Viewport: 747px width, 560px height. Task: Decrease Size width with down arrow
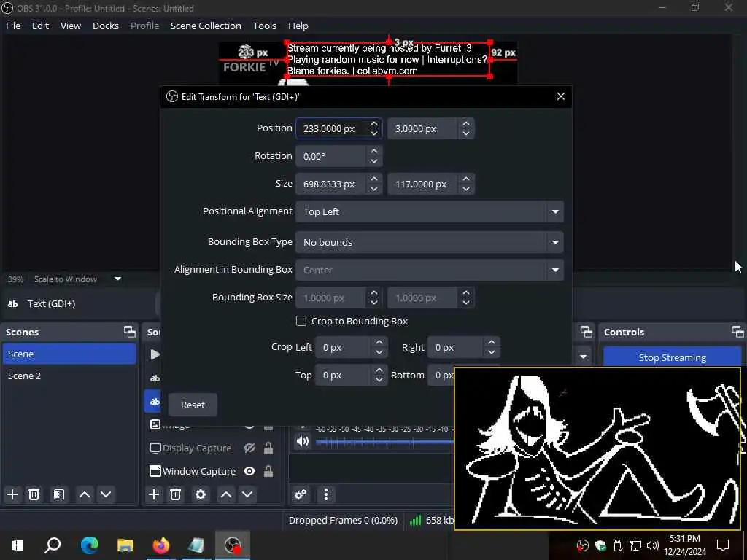tap(374, 189)
